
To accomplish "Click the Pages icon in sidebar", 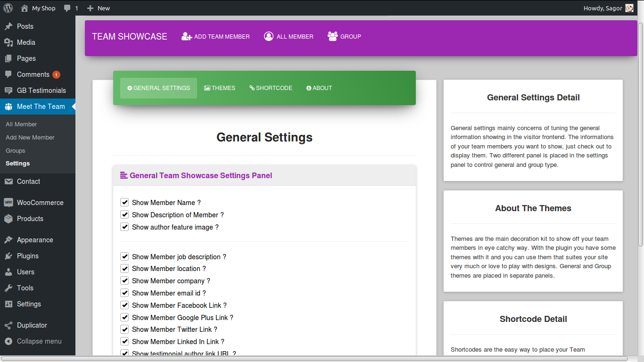I will [x=8, y=58].
